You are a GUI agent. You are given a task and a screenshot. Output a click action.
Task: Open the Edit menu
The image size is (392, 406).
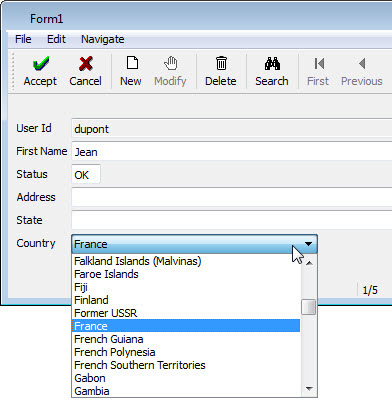pos(56,39)
